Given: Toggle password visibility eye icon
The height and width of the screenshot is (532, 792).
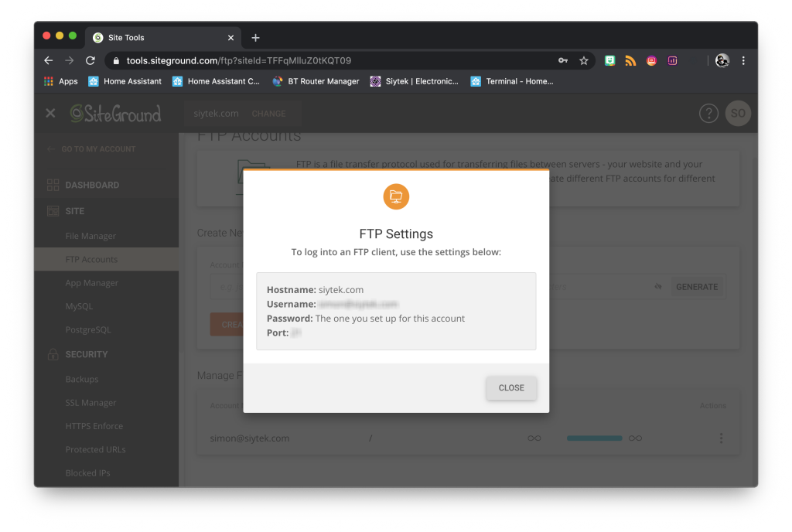Looking at the screenshot, I should click(658, 287).
